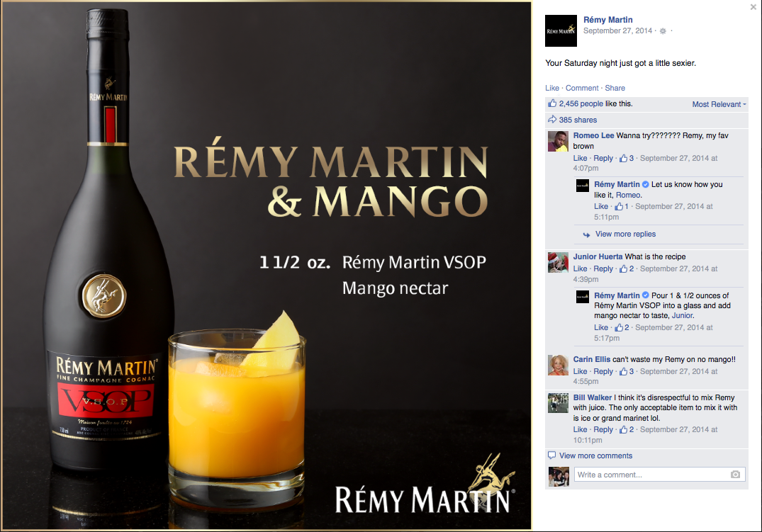Screen dimensions: 762x532
Task: Click the share arrow icon beside 385 shares
Action: [x=552, y=120]
